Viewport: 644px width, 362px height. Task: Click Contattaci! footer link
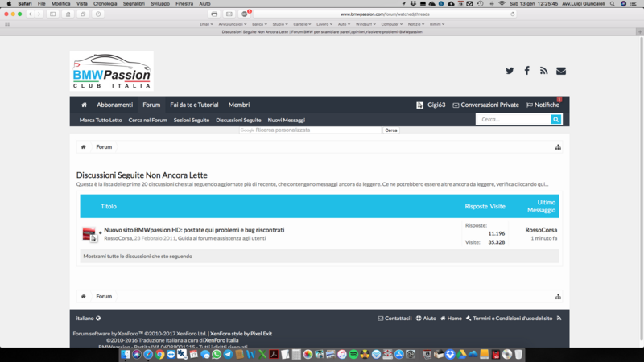tap(394, 318)
